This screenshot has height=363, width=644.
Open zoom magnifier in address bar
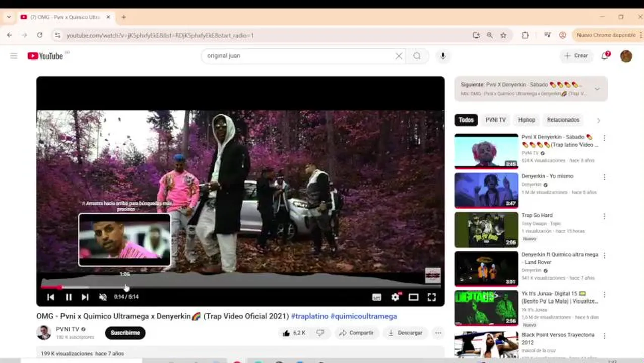490,35
